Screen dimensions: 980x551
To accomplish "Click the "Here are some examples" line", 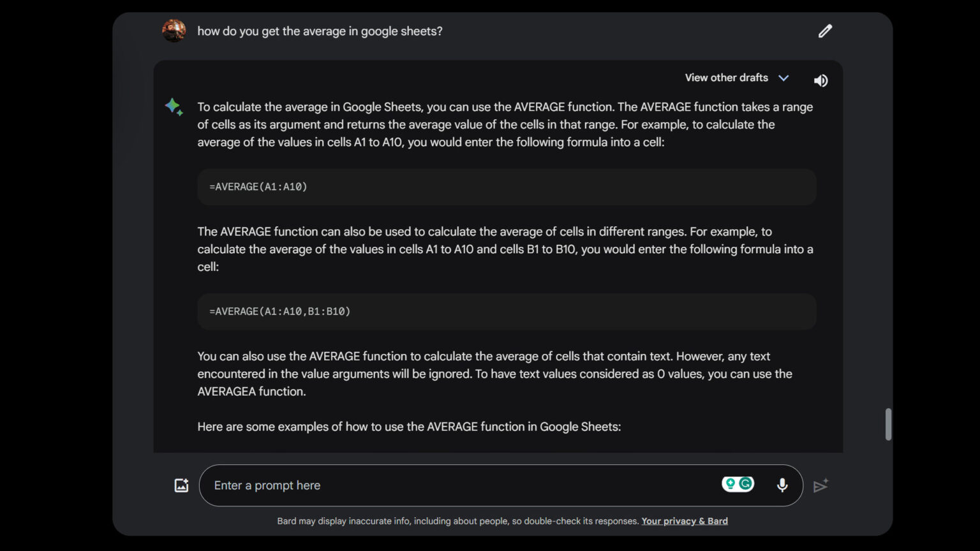I will (409, 427).
